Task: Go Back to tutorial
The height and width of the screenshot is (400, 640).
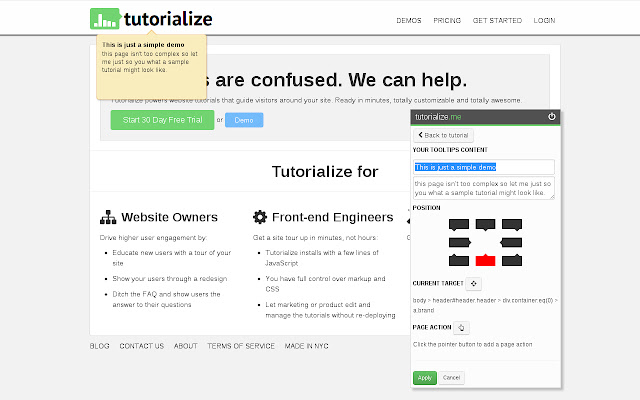Action: coord(443,135)
